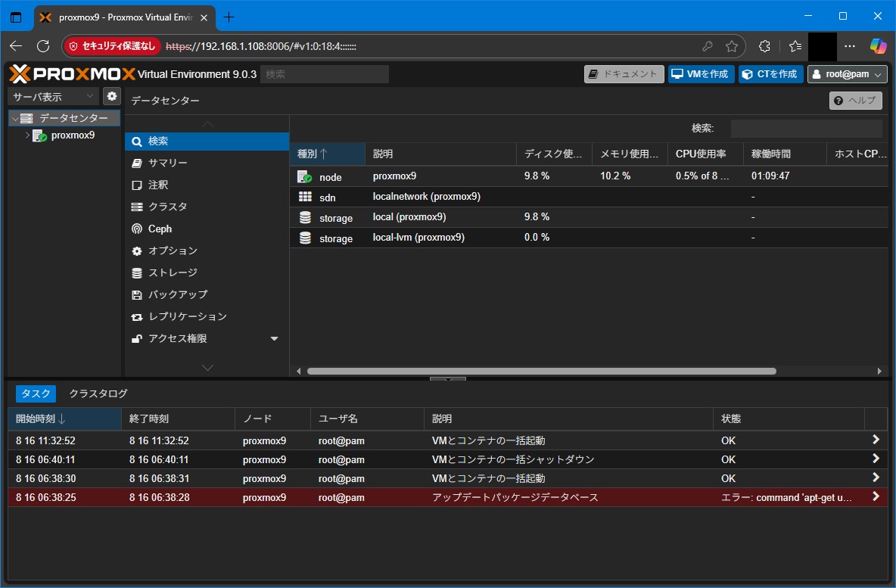Viewport: 896px width, 588px height.
Task: Expand the 11:32:52 bulk start task details
Action: click(876, 440)
